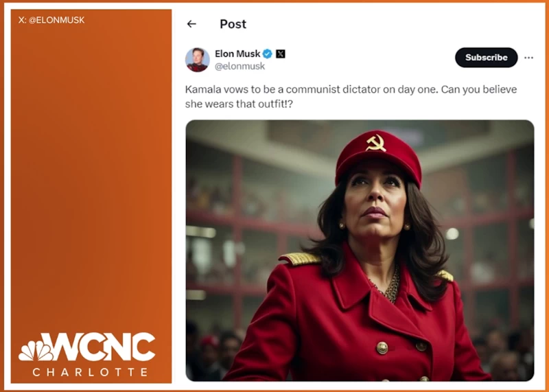Click the blue verified checkmark badge
This screenshot has height=392, width=549.
(x=268, y=54)
